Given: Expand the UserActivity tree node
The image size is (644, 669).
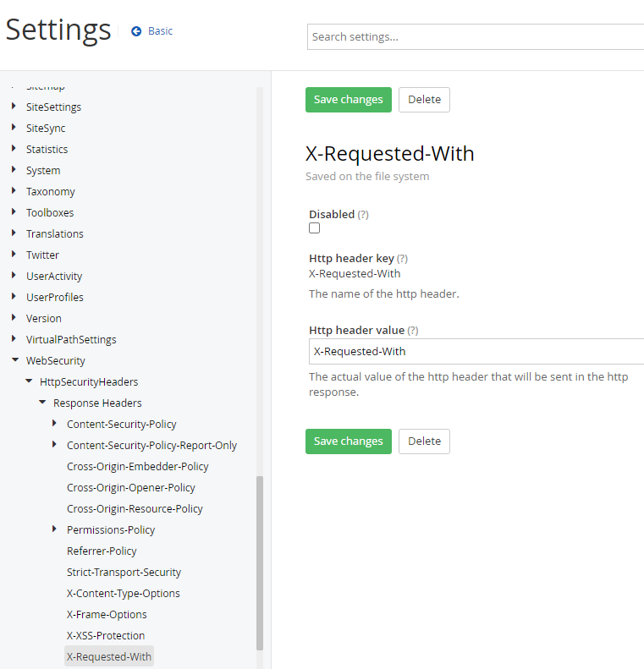Looking at the screenshot, I should 14,275.
